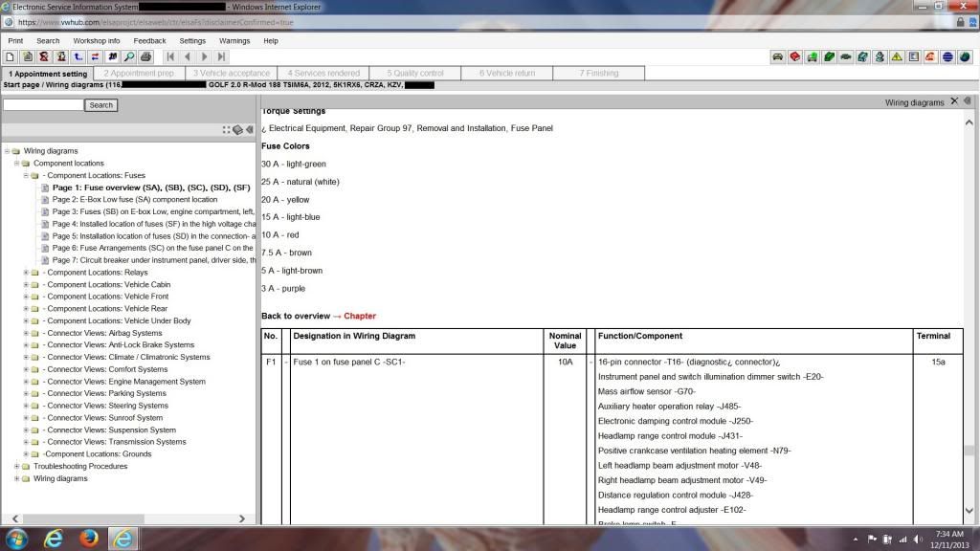
Task: Click the grey car icon on right toolbar
Action: tap(777, 56)
